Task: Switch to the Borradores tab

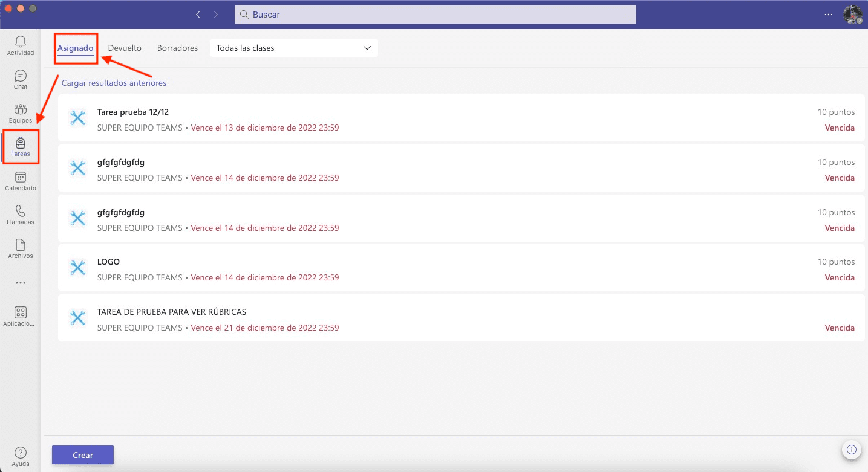Action: click(177, 48)
